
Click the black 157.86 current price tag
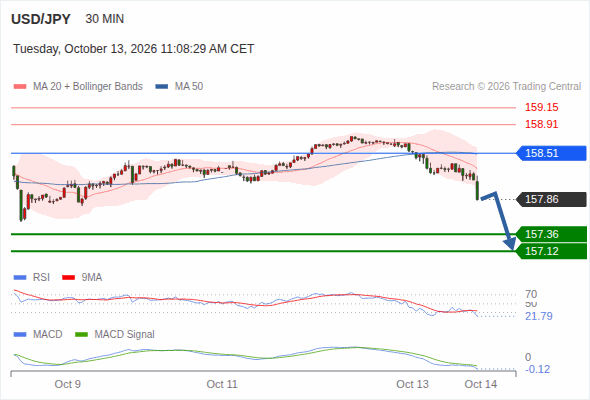[x=552, y=199]
